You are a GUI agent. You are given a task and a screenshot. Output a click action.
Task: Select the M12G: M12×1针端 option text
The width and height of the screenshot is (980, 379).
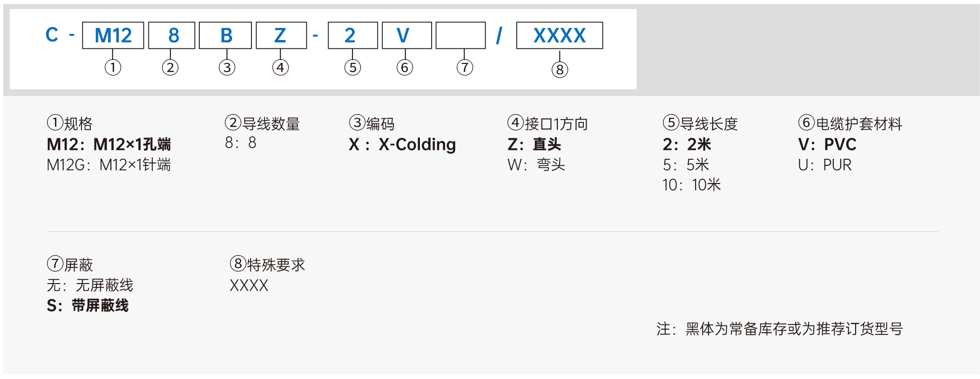pos(109,165)
